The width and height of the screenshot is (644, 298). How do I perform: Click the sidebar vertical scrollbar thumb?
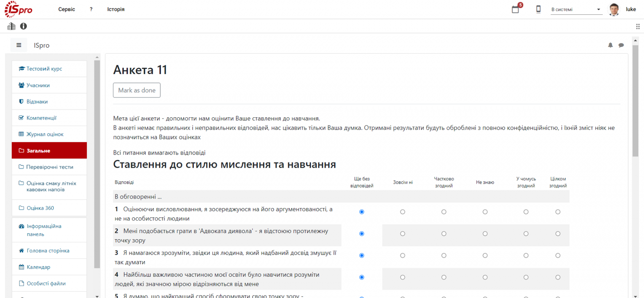(x=97, y=164)
